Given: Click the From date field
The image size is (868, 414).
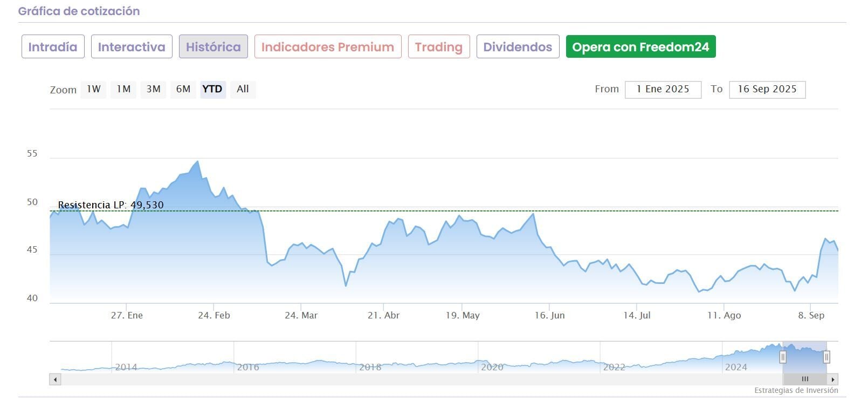Looking at the screenshot, I should (663, 90).
